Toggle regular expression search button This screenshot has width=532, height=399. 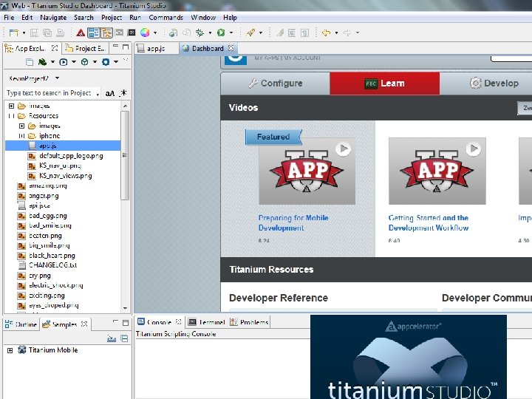pyautogui.click(x=123, y=93)
